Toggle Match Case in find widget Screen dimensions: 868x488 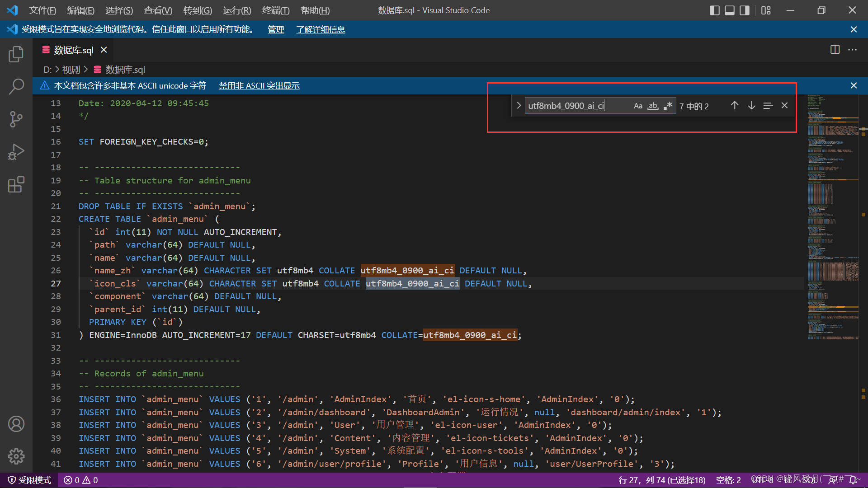tap(638, 106)
